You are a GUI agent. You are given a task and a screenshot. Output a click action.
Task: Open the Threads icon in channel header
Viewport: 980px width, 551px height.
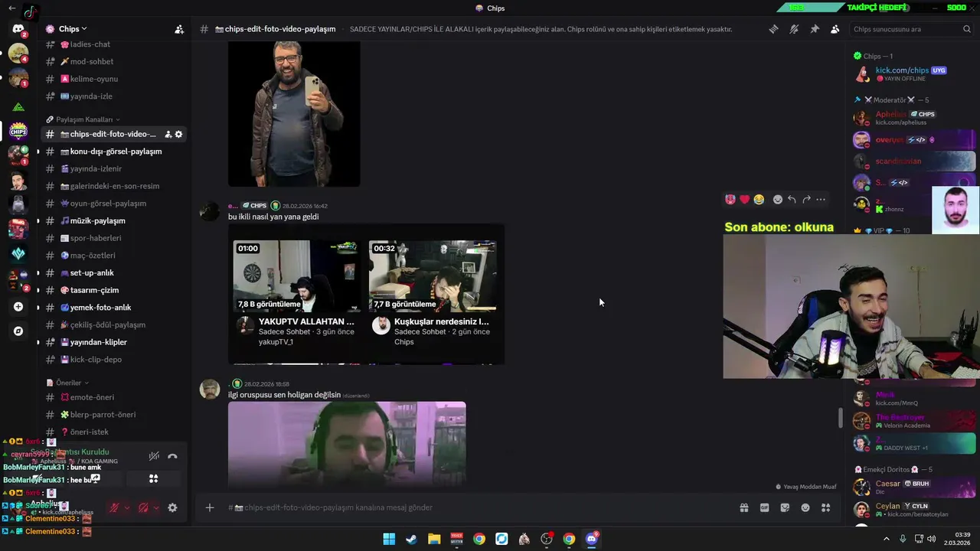pyautogui.click(x=774, y=29)
